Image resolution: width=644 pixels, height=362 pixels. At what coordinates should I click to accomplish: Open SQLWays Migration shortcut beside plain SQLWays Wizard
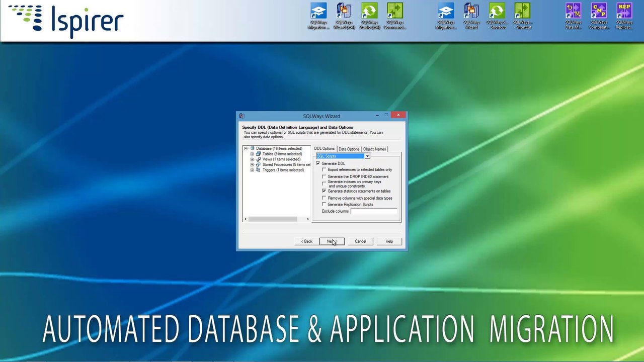point(446,16)
